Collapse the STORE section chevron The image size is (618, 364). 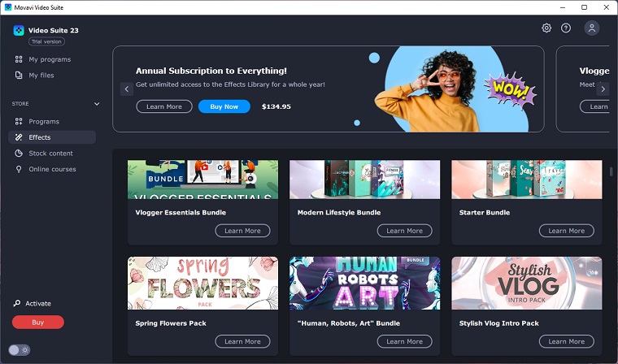tap(97, 104)
